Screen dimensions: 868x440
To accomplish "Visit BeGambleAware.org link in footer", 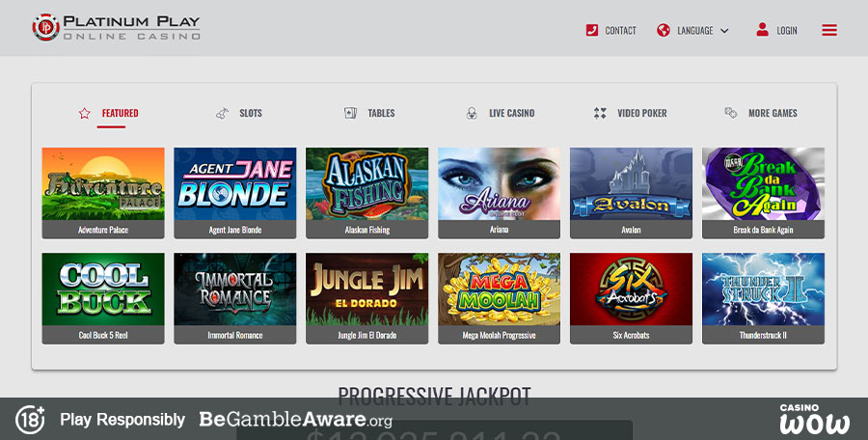I will (x=295, y=420).
